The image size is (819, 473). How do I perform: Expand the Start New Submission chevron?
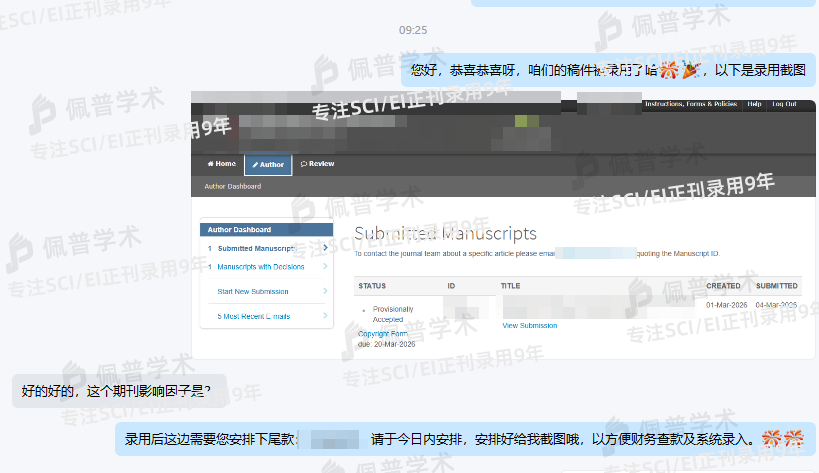point(325,292)
